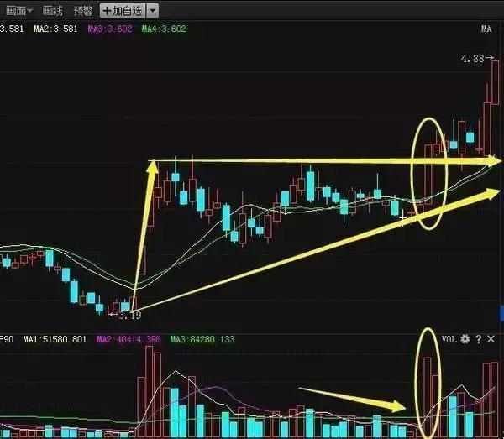The image size is (504, 439).
Task: Click the 4.88 high price marker
Action: 477,59
